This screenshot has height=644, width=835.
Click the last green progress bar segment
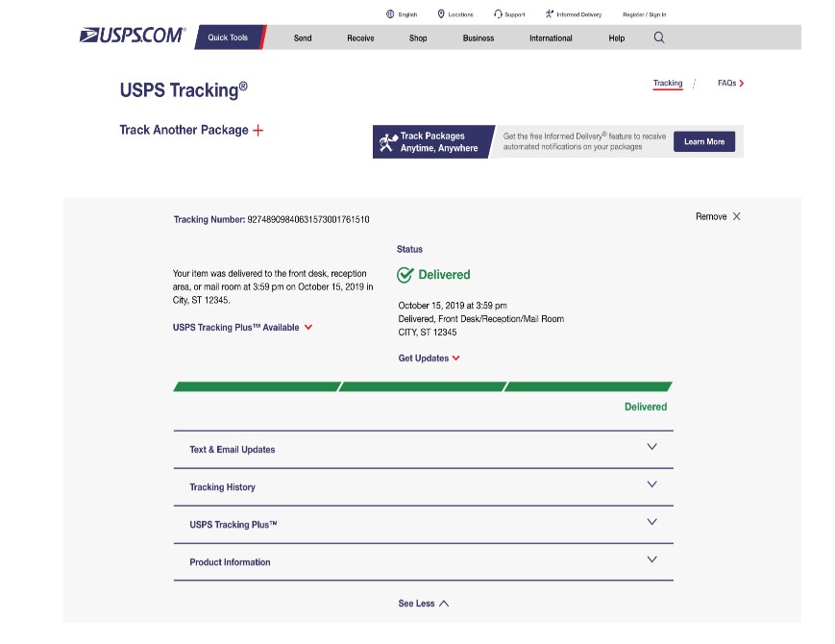[x=588, y=386]
